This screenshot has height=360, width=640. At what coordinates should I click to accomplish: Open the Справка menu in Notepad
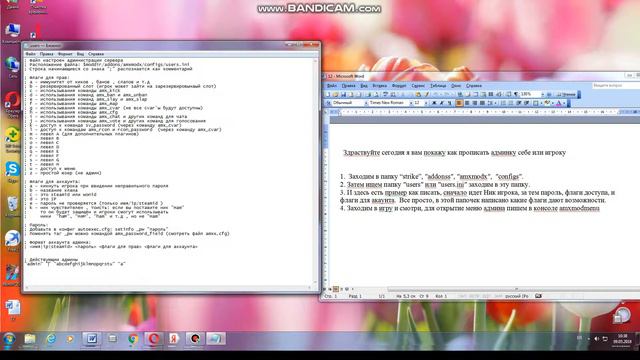point(96,54)
